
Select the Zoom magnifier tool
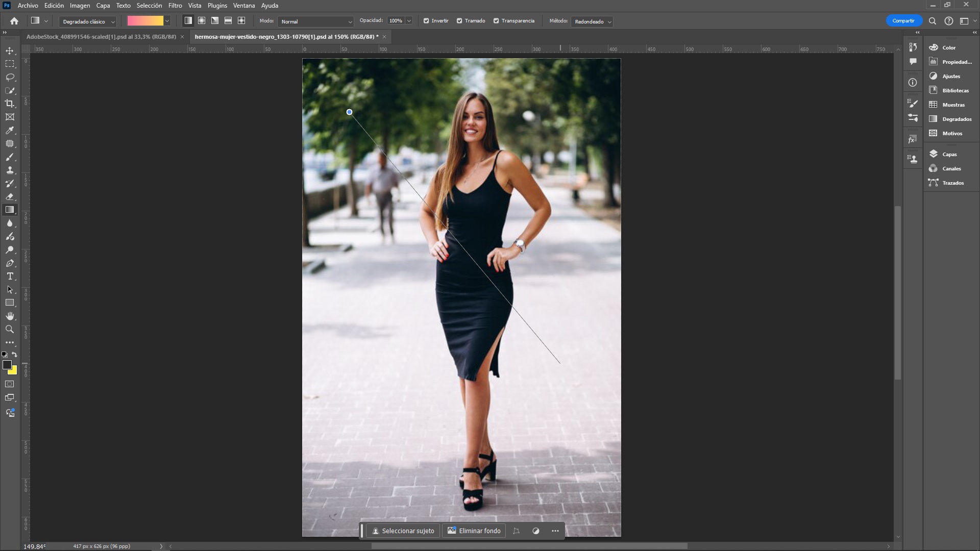pos(10,330)
